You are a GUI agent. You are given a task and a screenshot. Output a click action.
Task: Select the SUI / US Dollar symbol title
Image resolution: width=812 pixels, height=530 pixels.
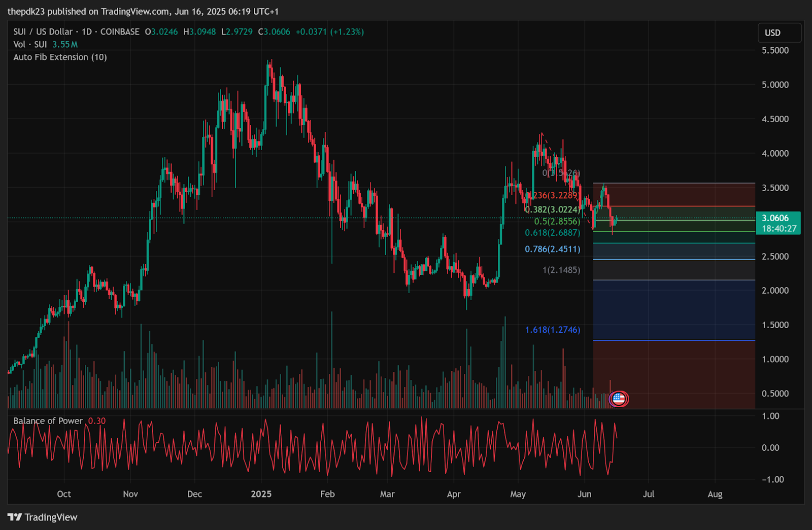[43, 31]
